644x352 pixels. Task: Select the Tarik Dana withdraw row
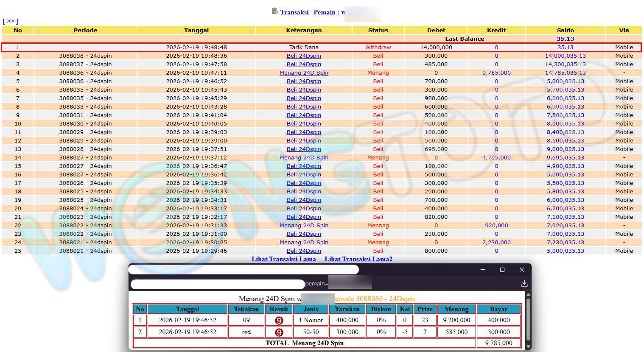304,47
